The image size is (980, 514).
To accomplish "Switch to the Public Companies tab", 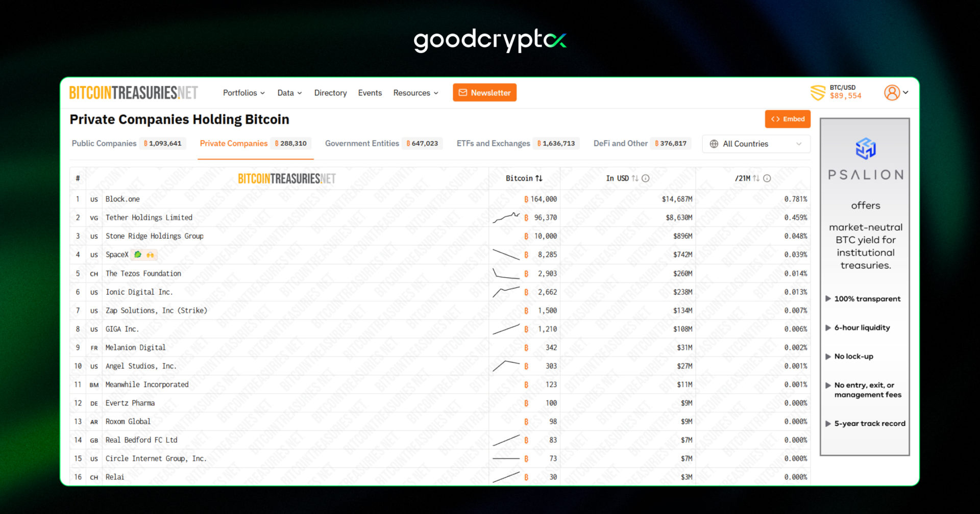I will pyautogui.click(x=104, y=143).
